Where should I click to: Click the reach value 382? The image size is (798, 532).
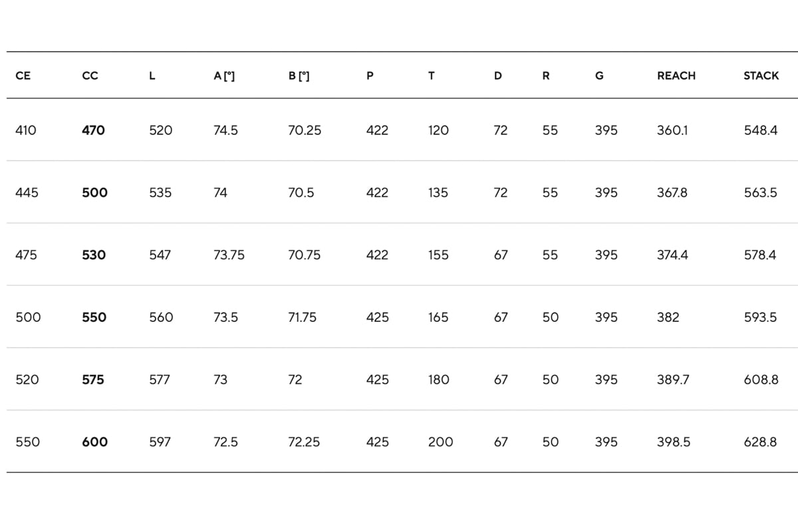[x=668, y=317]
